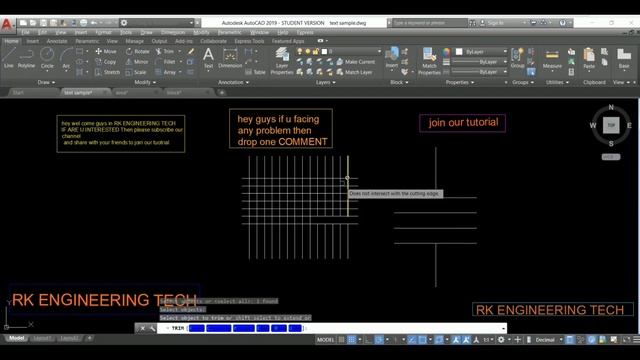Activate the Array tool

click(165, 72)
